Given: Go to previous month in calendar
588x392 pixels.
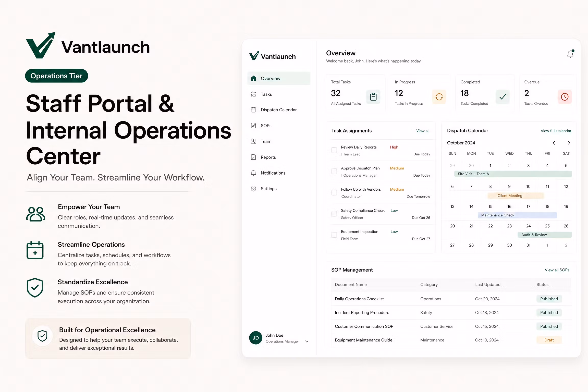Looking at the screenshot, I should point(554,143).
